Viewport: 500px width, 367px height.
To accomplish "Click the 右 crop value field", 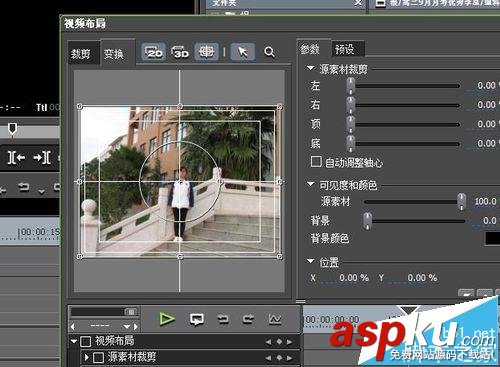I will (x=483, y=105).
